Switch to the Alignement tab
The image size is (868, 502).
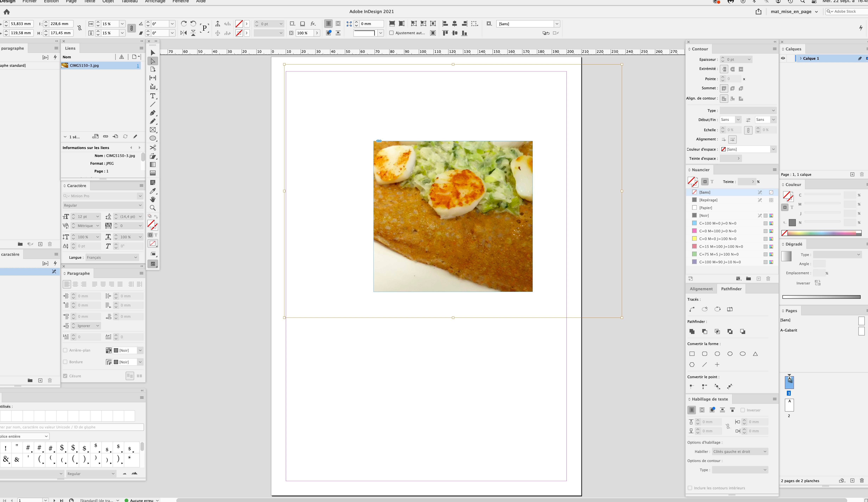pyautogui.click(x=701, y=289)
